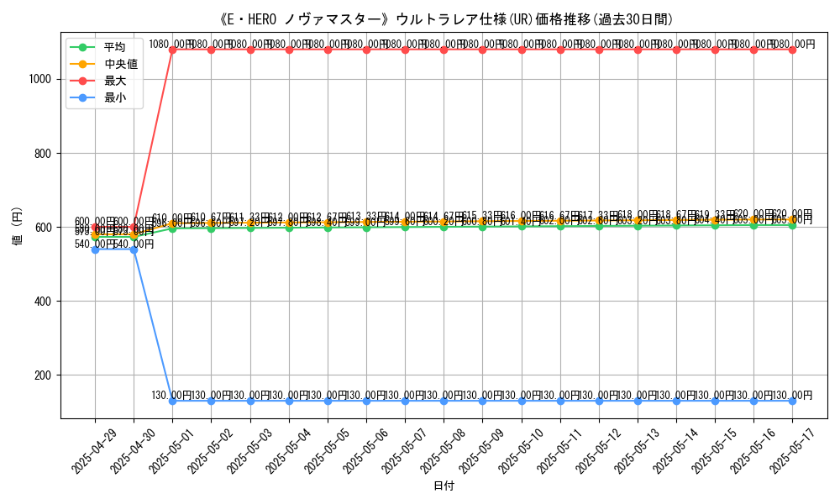Screen dimensions: 840x504
Task: Select the 平均 legend entry label
Action: [x=114, y=47]
